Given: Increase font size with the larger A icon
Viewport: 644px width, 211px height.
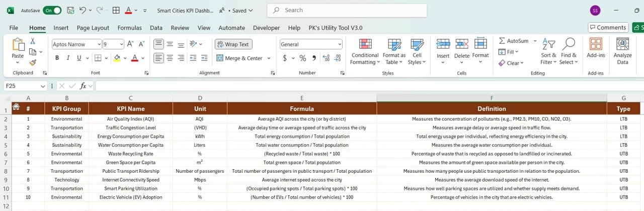Looking at the screenshot, I should [x=130, y=44].
